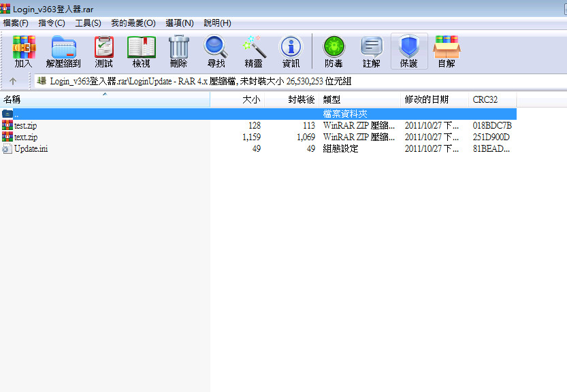Open the 我的最愛(O) menu

click(x=133, y=23)
